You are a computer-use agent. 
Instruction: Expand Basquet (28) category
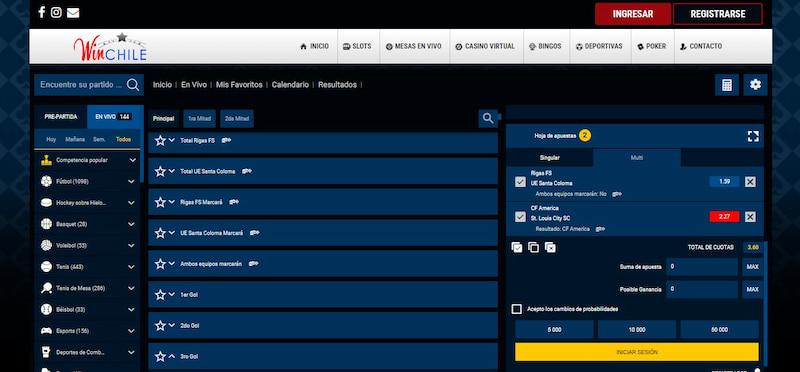point(132,224)
